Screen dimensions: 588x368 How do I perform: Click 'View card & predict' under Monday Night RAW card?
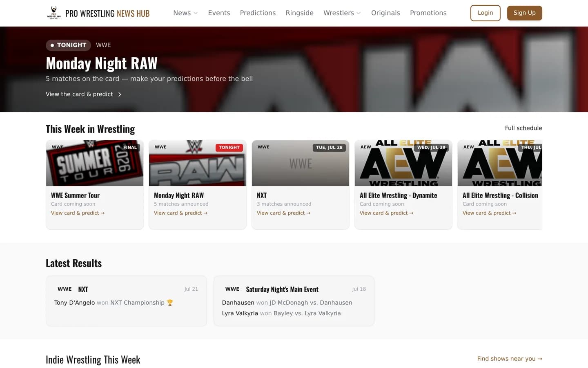pyautogui.click(x=180, y=213)
